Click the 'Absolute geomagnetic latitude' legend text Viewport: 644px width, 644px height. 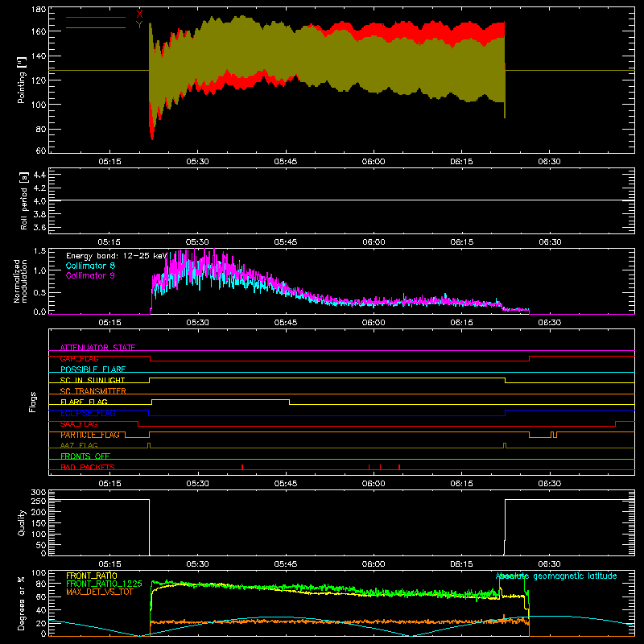coord(556,576)
